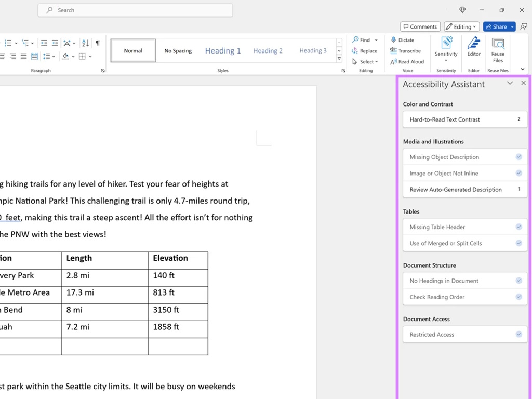Viewport: 532px width, 399px height.
Task: Select No Headings in Document item
Action: pyautogui.click(x=465, y=281)
